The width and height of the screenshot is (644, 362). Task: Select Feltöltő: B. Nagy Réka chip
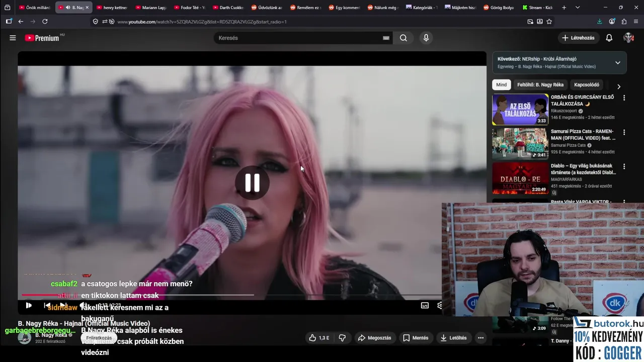click(x=540, y=85)
